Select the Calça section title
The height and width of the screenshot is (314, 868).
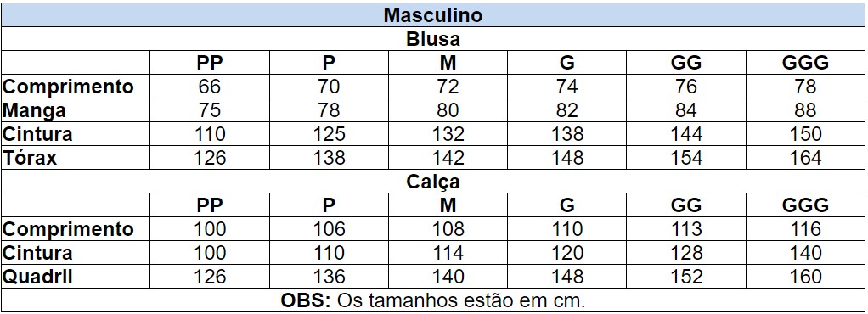[433, 182]
